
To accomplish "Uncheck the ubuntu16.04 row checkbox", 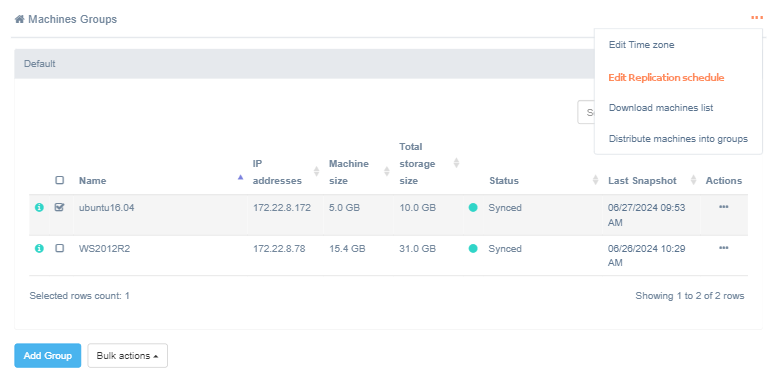I will 60,208.
